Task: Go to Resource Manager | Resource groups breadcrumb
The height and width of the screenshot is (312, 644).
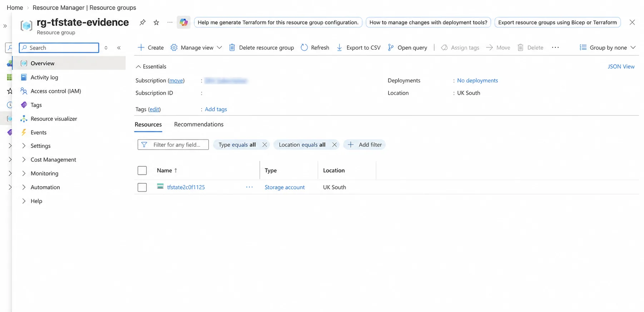Action: [84, 8]
